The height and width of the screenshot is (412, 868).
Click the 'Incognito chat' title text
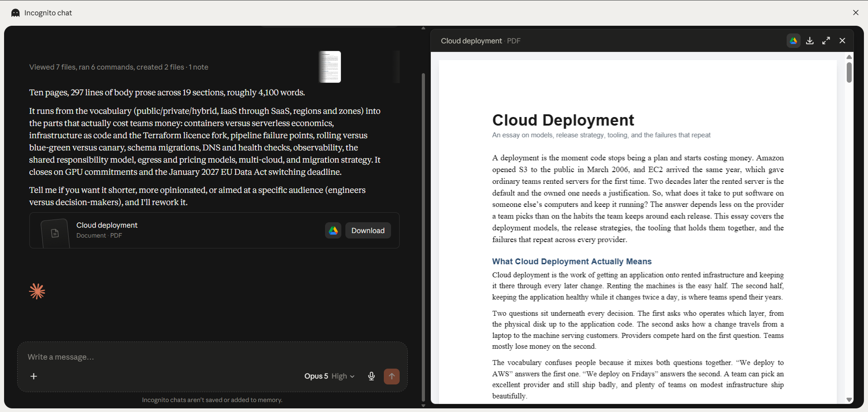coord(48,13)
